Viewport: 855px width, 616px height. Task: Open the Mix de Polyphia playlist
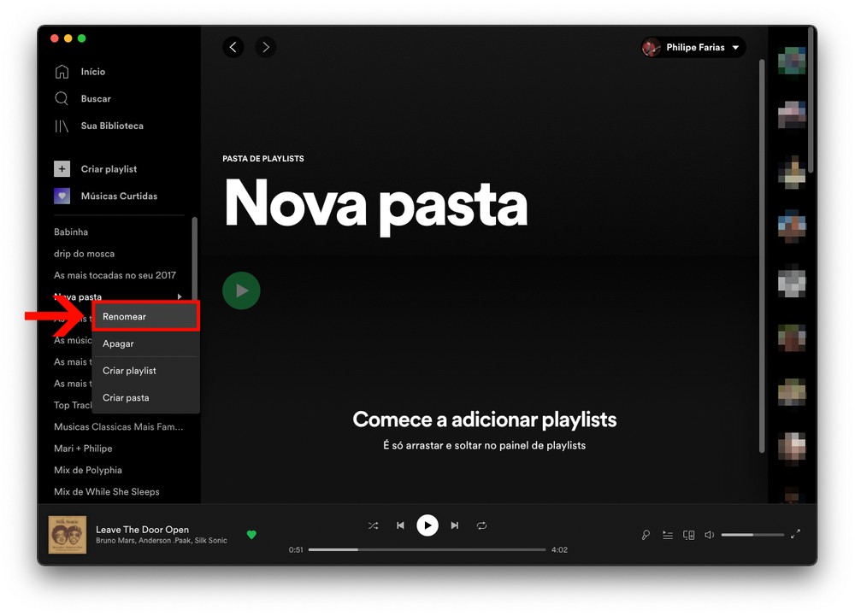coord(88,470)
